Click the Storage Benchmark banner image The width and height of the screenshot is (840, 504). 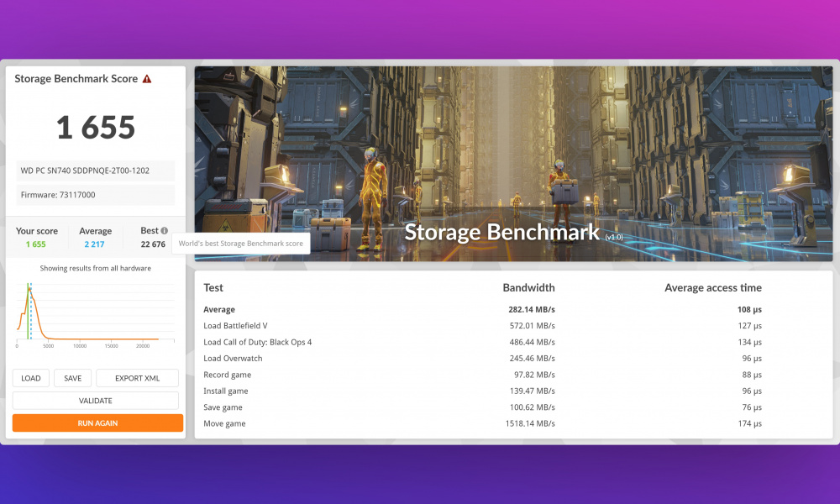click(x=513, y=164)
